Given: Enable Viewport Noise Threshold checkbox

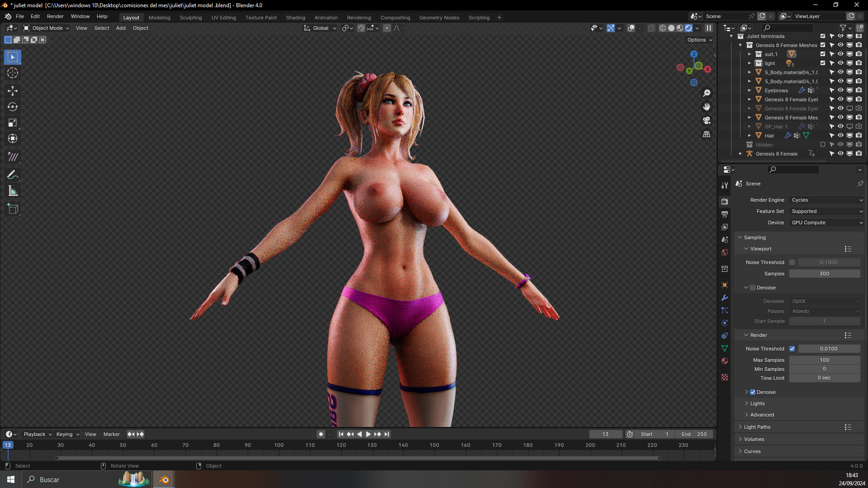Looking at the screenshot, I should (x=792, y=262).
